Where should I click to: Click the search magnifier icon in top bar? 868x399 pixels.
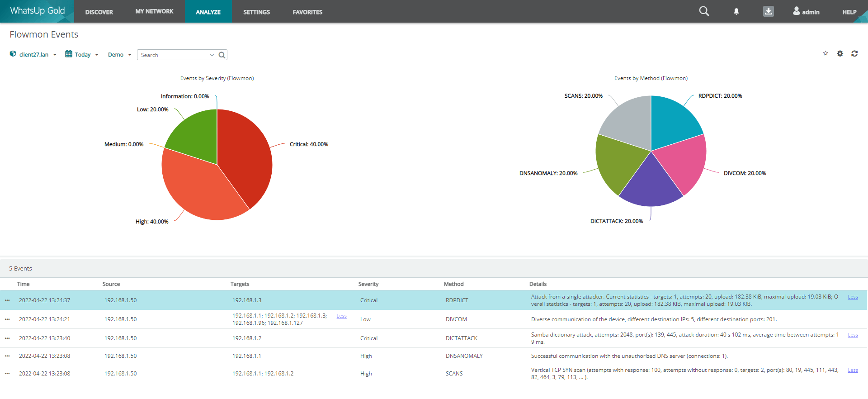point(704,11)
